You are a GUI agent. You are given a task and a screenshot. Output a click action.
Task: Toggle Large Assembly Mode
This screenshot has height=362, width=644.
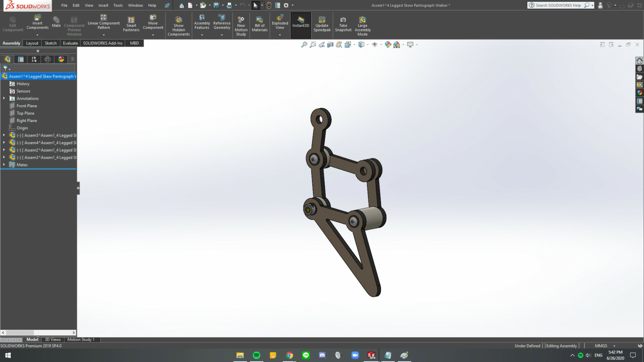pyautogui.click(x=363, y=26)
